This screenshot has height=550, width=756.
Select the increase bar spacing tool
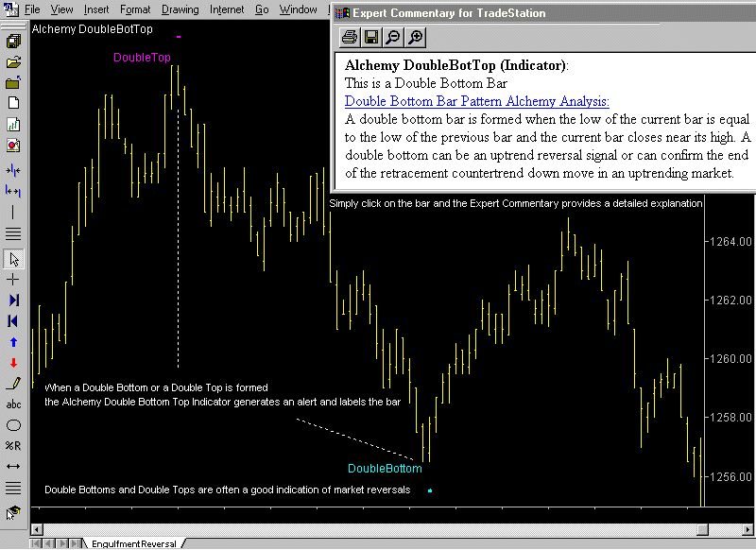13,192
